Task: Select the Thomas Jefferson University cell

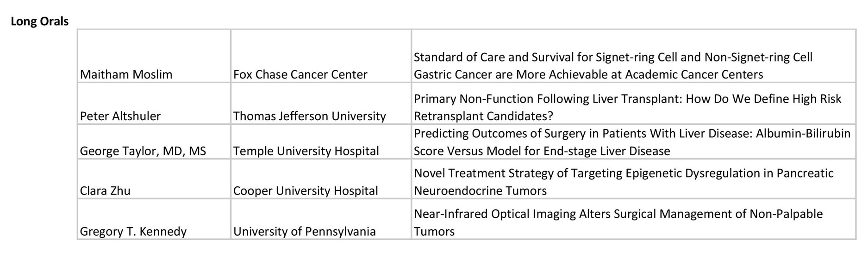Action: coord(321,104)
